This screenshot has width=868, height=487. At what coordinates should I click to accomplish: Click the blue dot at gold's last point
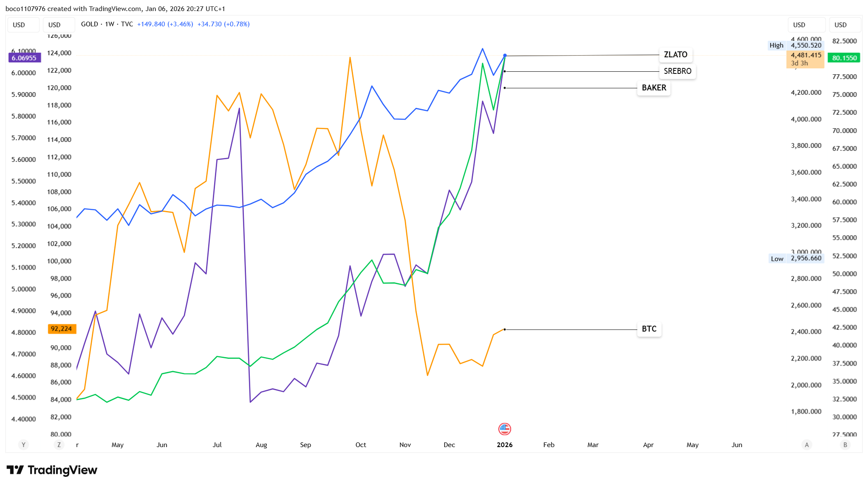click(x=505, y=56)
